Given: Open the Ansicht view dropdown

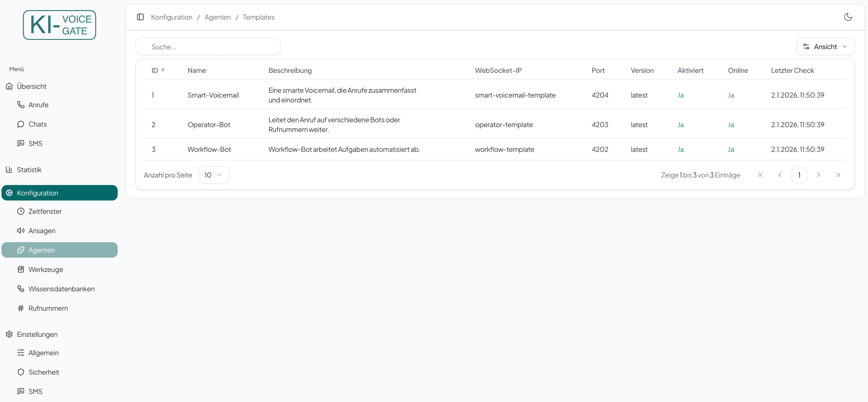Looking at the screenshot, I should [x=825, y=46].
